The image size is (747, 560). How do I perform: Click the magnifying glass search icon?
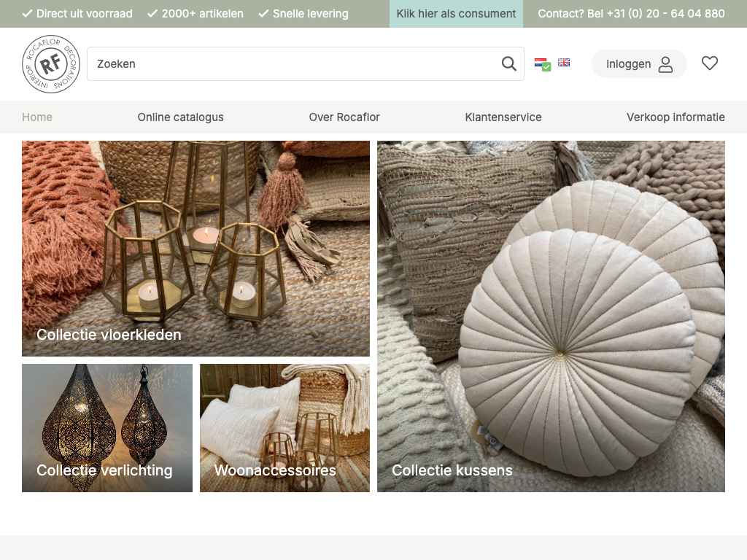coord(508,64)
